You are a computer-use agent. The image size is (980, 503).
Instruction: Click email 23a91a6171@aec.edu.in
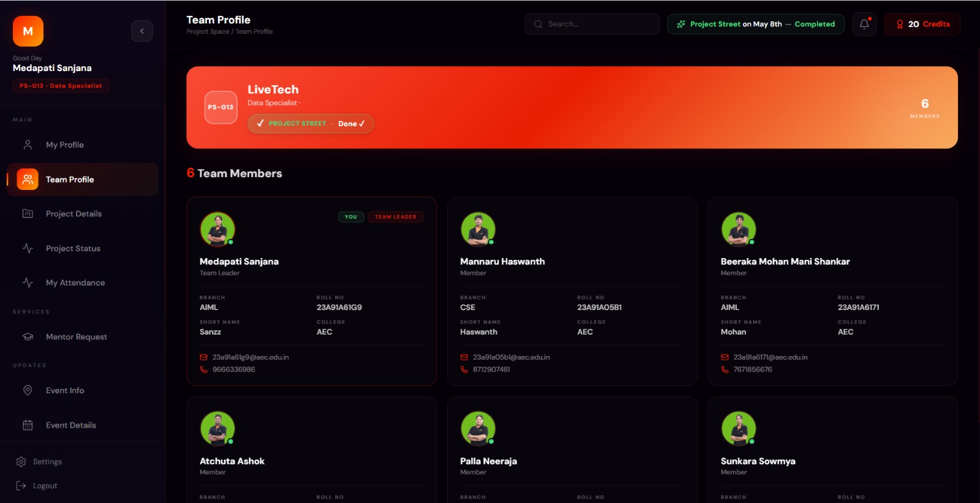(771, 357)
